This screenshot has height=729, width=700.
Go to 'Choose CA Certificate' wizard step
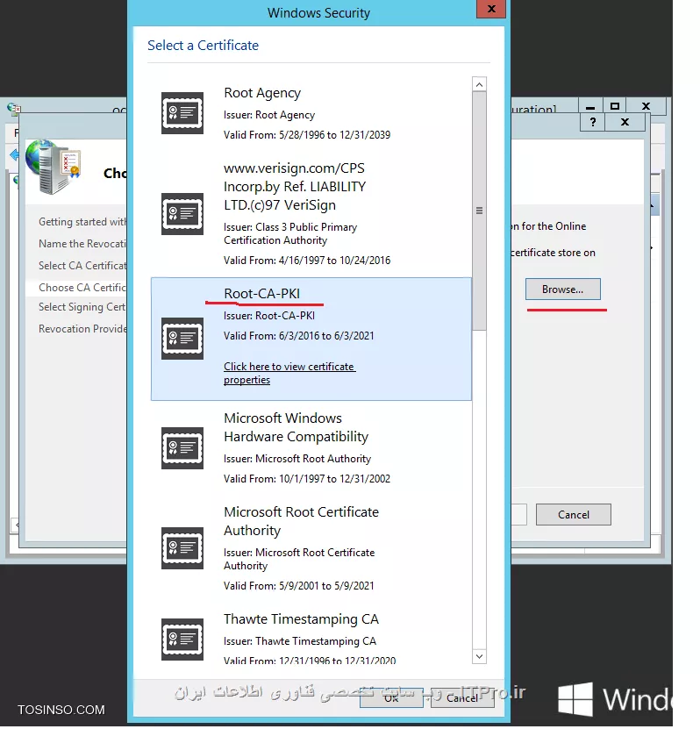point(82,288)
